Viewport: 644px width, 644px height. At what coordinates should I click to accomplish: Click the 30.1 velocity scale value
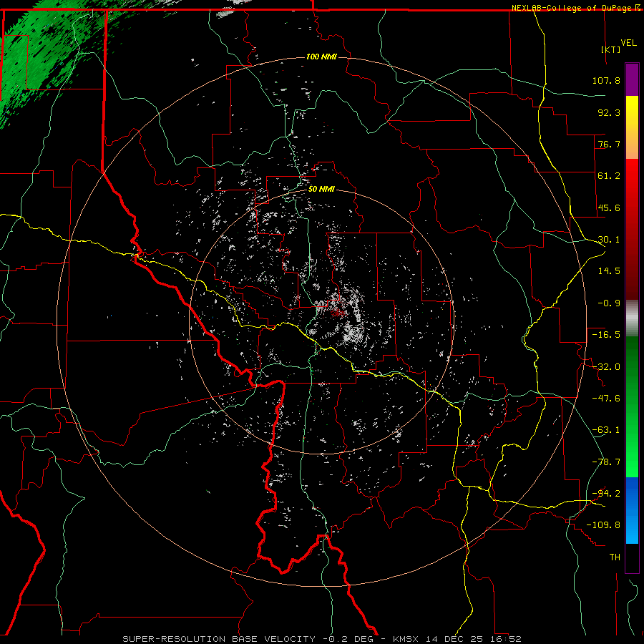pyautogui.click(x=609, y=240)
